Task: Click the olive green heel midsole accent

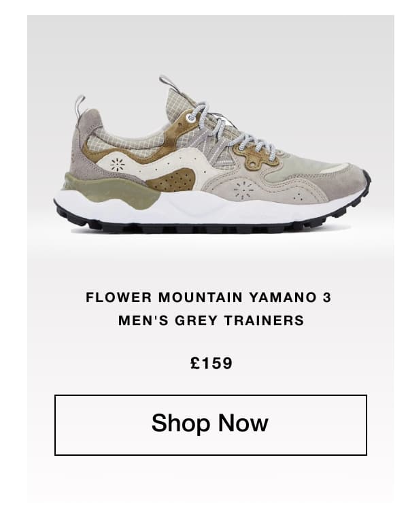Action: (x=112, y=190)
